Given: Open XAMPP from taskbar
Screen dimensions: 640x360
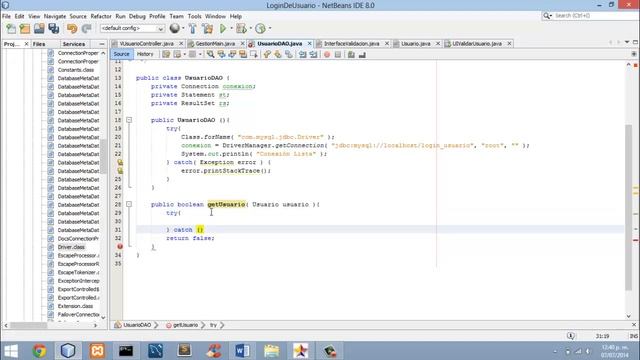Looking at the screenshot, I should coord(97,351).
